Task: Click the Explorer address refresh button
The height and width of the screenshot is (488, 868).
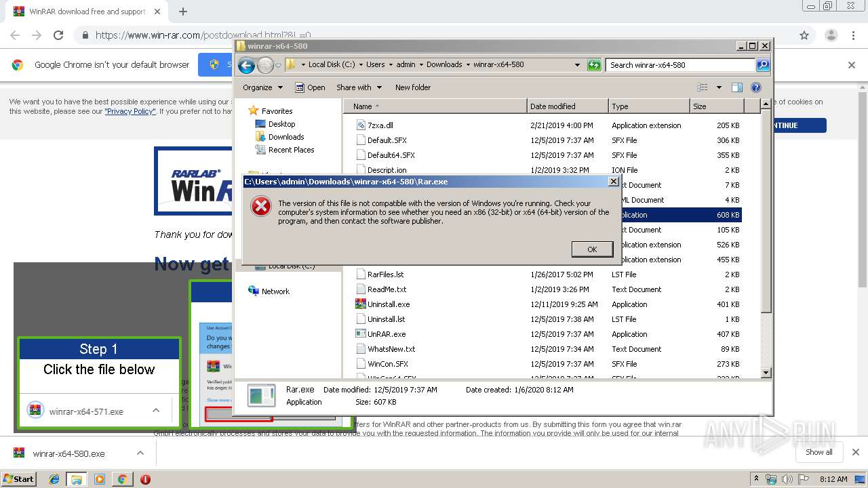Action: point(594,65)
